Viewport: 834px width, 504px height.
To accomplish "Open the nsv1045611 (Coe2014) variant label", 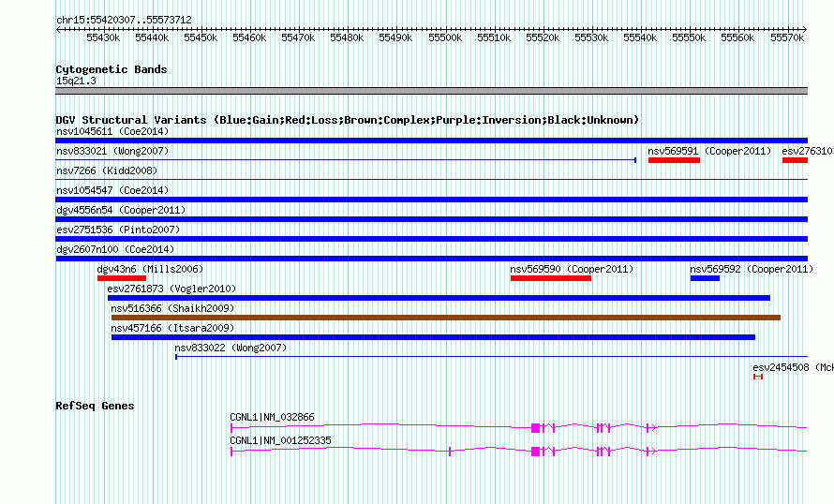I will point(112,131).
